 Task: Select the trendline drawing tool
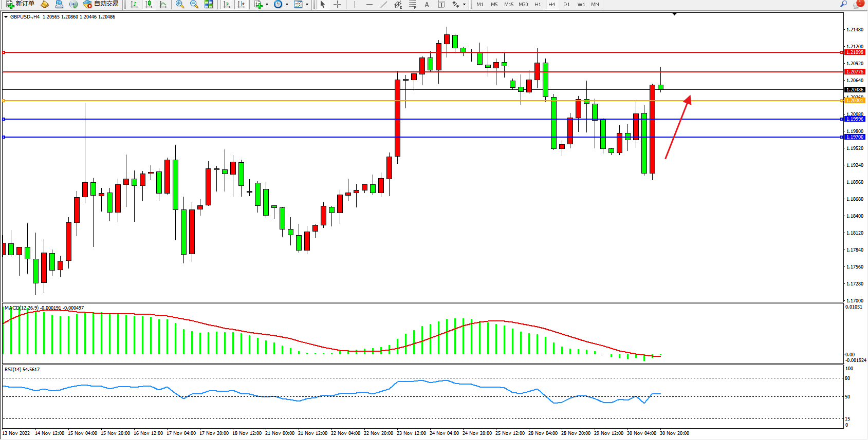click(384, 4)
